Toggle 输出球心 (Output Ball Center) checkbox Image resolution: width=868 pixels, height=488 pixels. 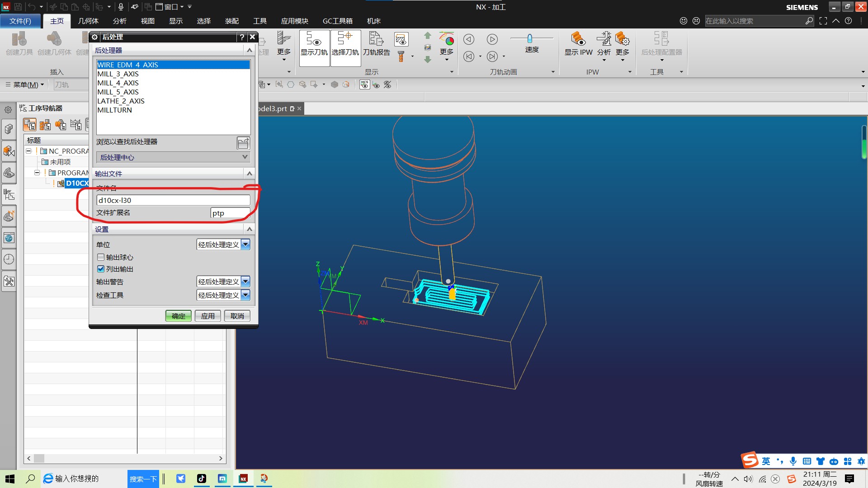(101, 257)
